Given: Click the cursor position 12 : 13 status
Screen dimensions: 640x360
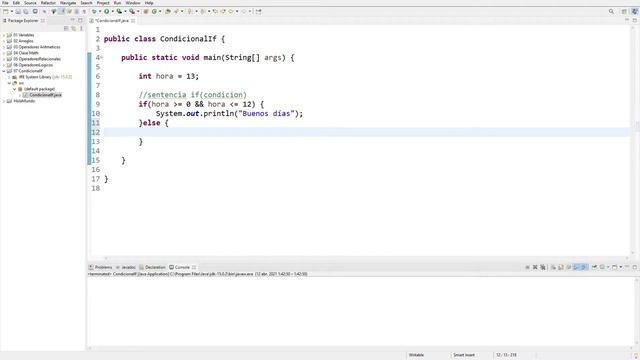Looking at the screenshot, I should [x=507, y=355].
